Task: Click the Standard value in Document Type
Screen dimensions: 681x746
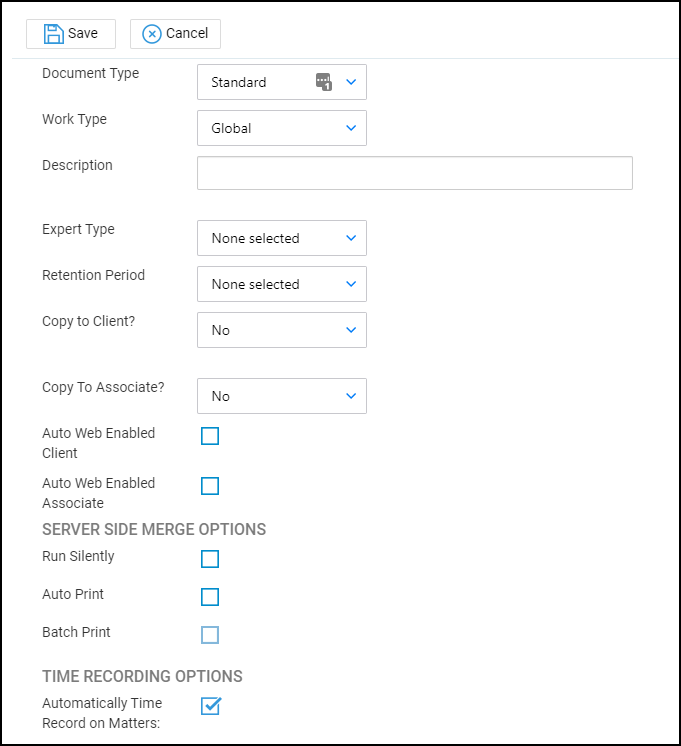Action: (x=239, y=82)
